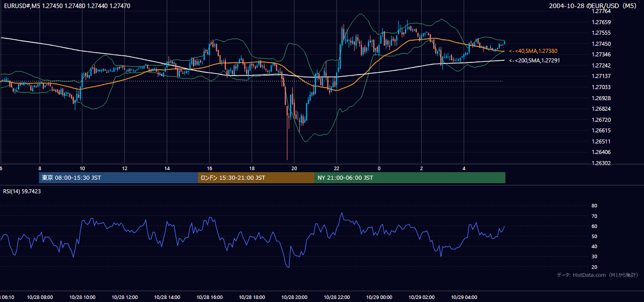This screenshot has height=302, width=644.
Task: Click time axis label 10/29 02:00
Action: pyautogui.click(x=421, y=297)
